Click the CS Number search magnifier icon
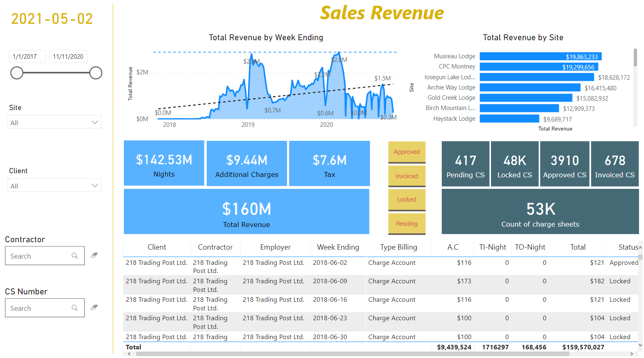 click(75, 308)
